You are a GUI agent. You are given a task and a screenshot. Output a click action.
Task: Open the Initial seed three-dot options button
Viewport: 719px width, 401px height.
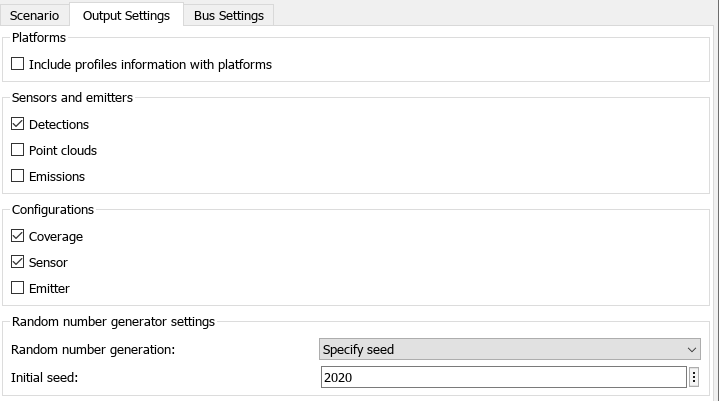coord(694,377)
